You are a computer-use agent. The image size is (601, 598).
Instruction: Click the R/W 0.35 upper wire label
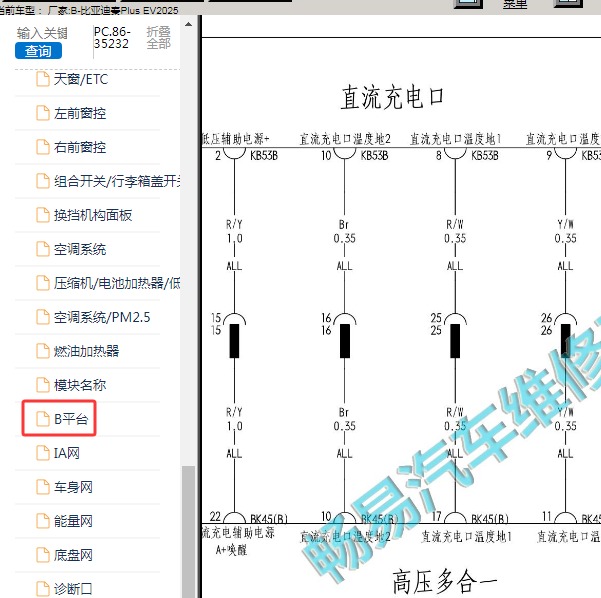[455, 232]
